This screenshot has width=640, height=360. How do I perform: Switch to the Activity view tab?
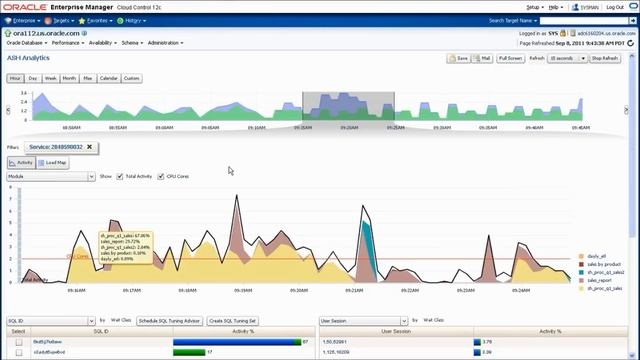(21, 163)
